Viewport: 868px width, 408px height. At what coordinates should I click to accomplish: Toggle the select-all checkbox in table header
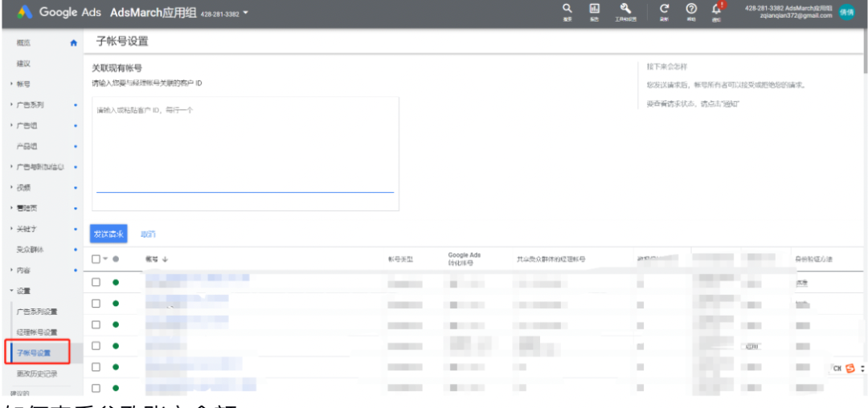coord(96,259)
